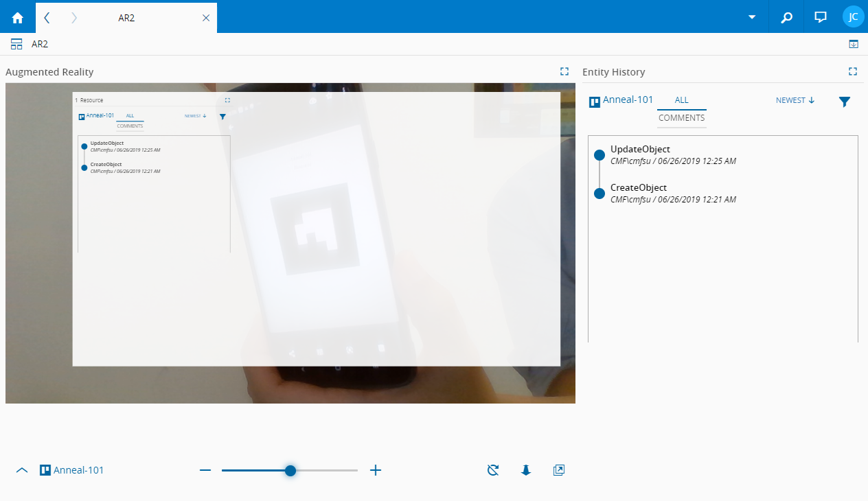
Task: Switch to the COMMENTS tab
Action: click(x=681, y=118)
